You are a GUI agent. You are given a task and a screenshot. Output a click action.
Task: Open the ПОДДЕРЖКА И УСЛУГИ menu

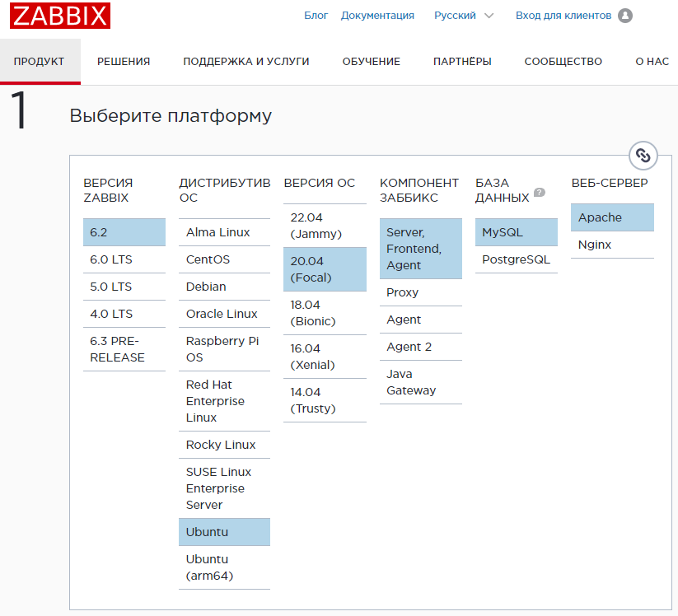pos(245,62)
